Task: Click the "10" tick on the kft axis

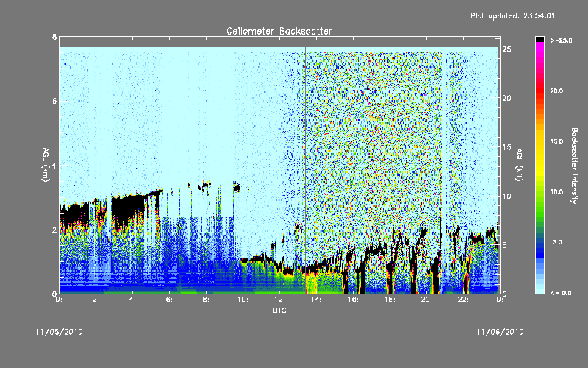Action: [506, 196]
